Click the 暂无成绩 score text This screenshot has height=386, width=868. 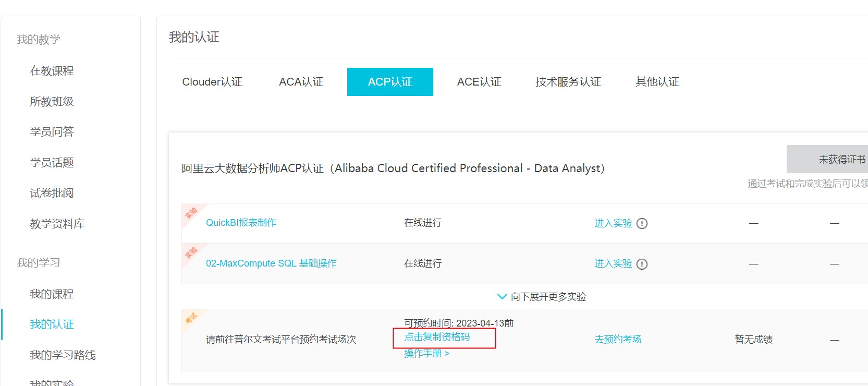(x=754, y=340)
